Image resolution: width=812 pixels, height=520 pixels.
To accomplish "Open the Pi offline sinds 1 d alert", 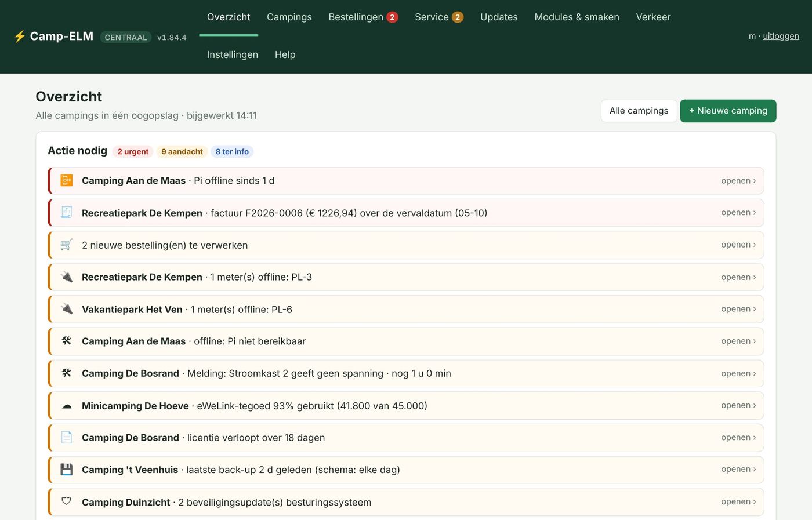I will click(406, 181).
